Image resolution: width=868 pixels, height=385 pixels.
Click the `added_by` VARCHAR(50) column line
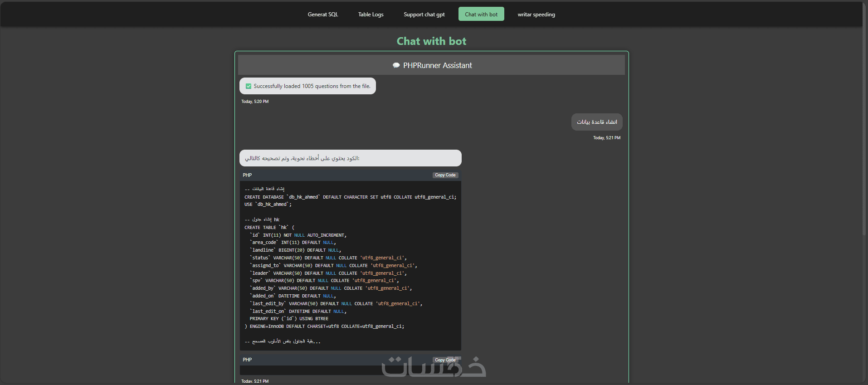pos(331,288)
